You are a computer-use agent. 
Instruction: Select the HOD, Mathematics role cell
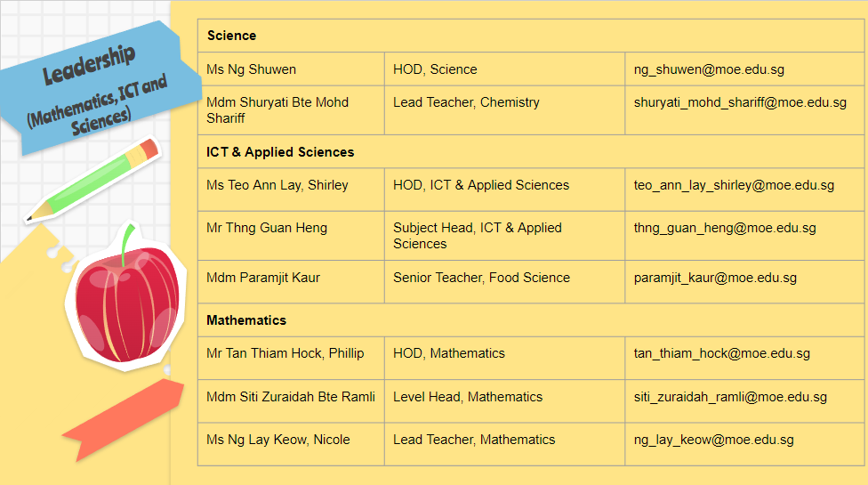[x=449, y=353]
